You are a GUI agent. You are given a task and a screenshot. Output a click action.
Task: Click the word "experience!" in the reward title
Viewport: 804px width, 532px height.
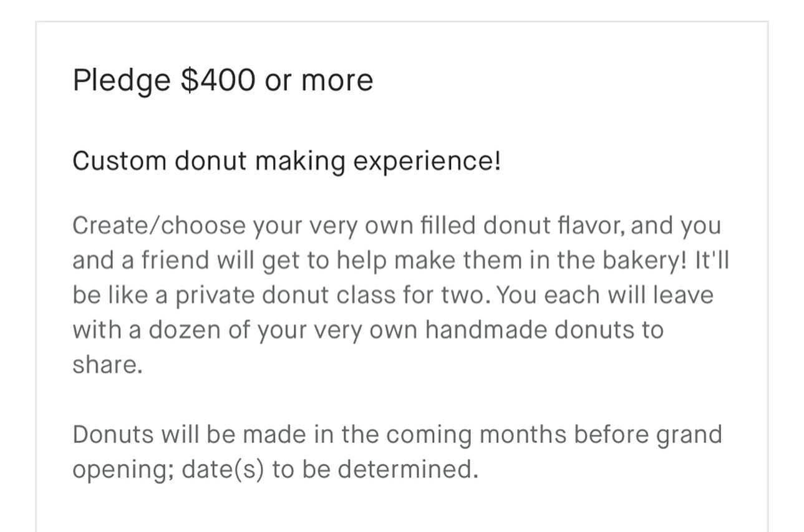tap(427, 162)
